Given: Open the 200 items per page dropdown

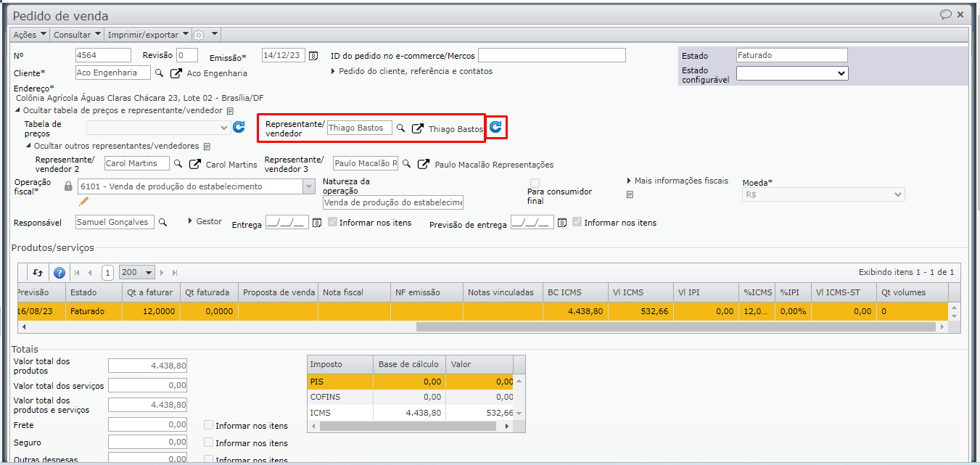Looking at the screenshot, I should (136, 273).
